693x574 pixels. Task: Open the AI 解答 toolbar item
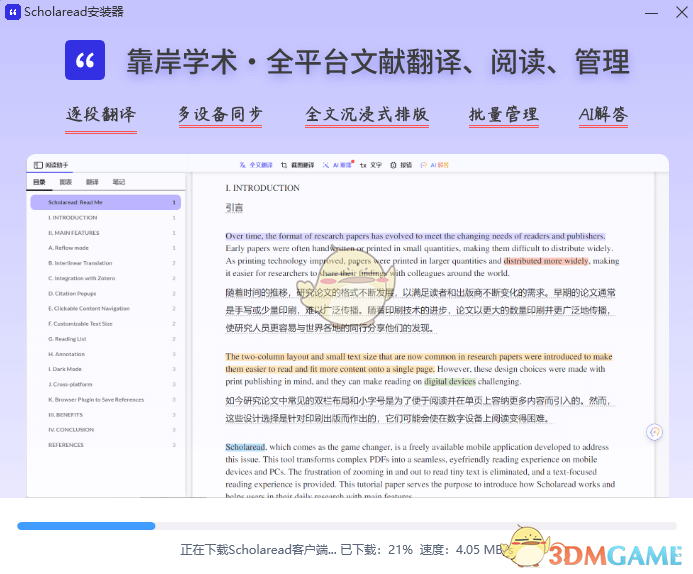(x=434, y=165)
